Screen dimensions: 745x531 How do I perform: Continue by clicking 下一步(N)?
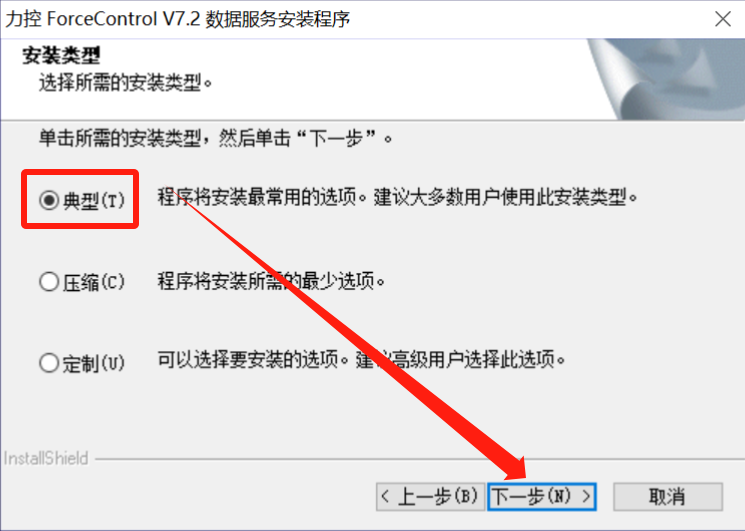tap(542, 497)
